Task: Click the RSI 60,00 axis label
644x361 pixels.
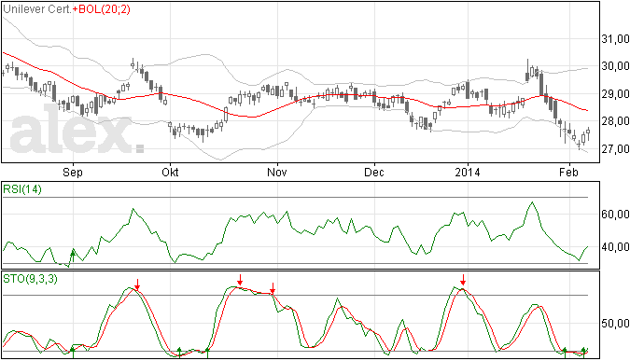Action: (615, 215)
